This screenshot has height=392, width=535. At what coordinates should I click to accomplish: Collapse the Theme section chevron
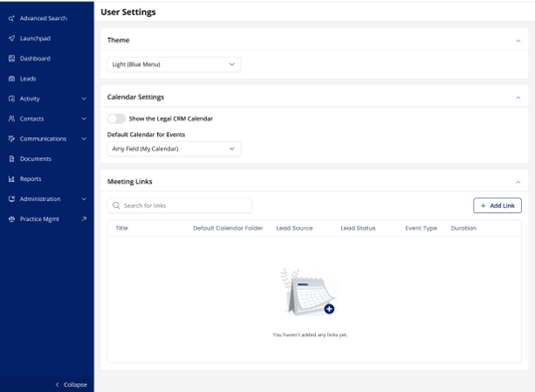(518, 41)
